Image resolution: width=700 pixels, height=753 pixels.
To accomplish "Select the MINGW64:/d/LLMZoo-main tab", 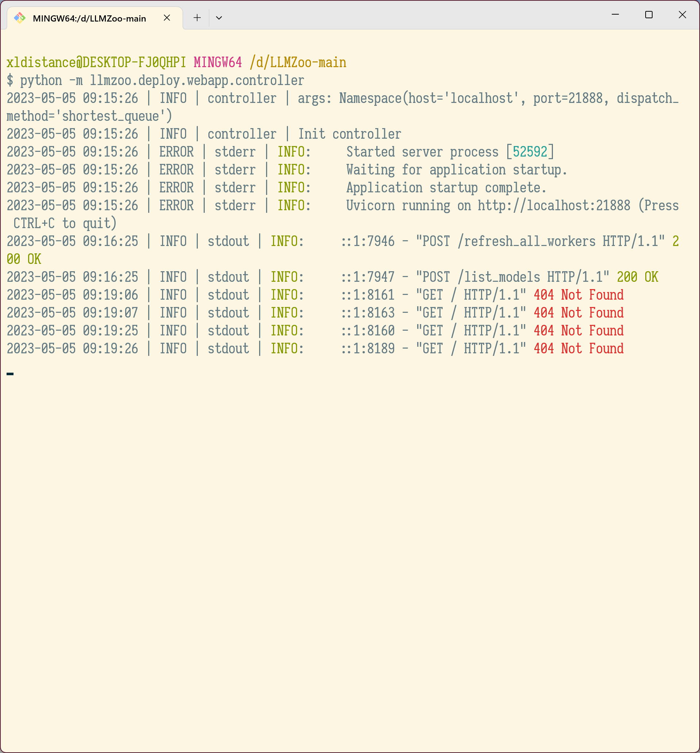I will tap(95, 18).
